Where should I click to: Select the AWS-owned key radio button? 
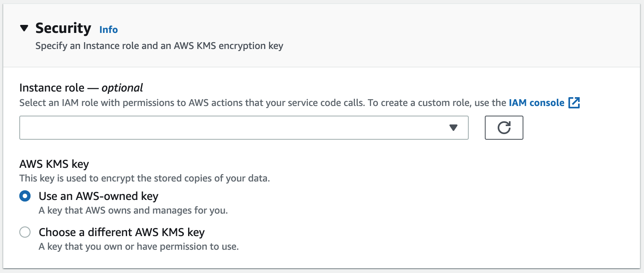coord(25,196)
